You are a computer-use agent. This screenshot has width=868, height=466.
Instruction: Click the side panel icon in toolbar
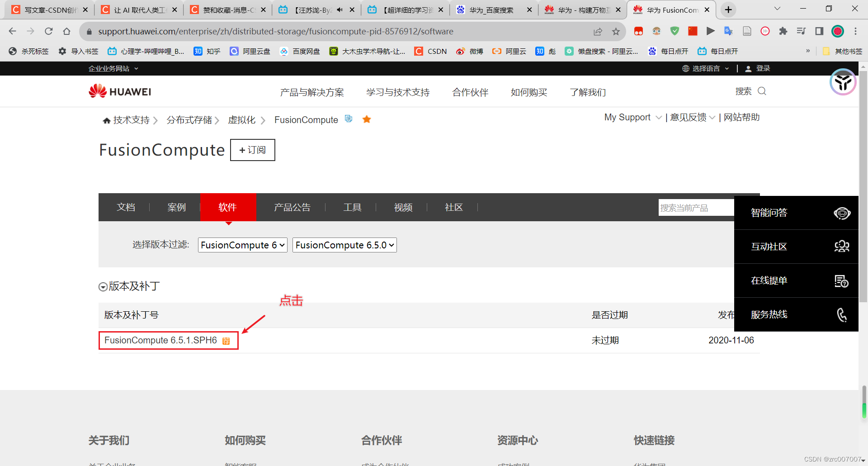point(819,31)
